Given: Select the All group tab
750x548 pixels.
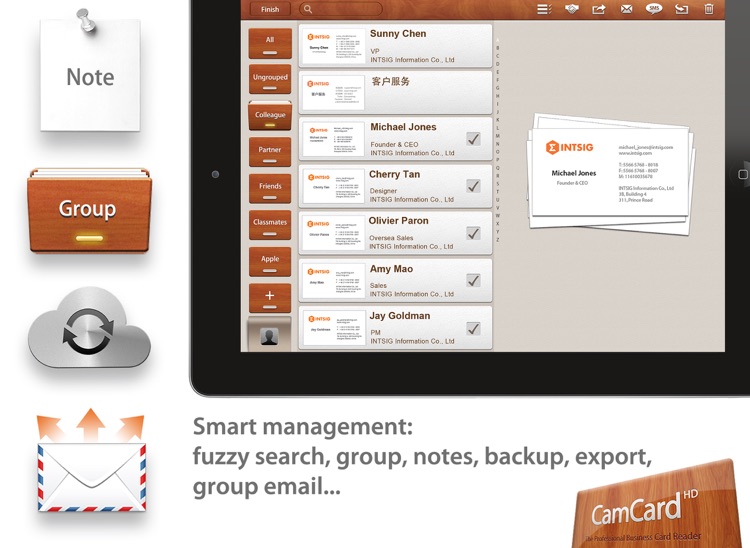Looking at the screenshot, I should [x=270, y=43].
